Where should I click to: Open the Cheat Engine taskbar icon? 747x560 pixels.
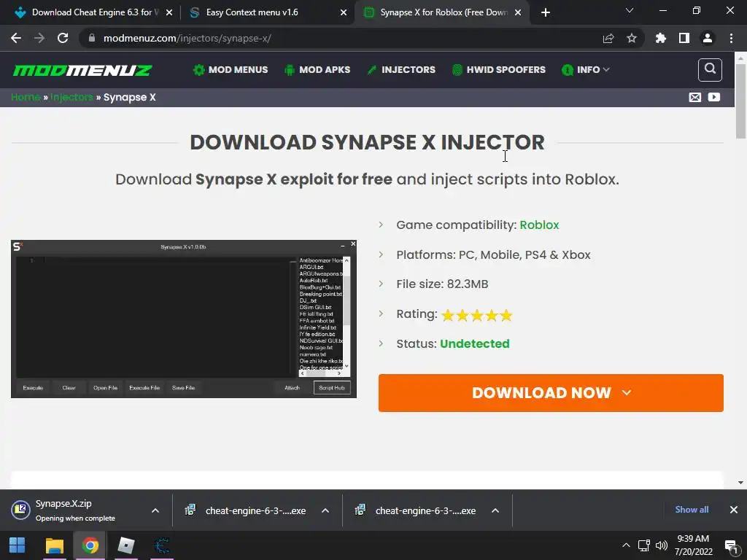162,545
